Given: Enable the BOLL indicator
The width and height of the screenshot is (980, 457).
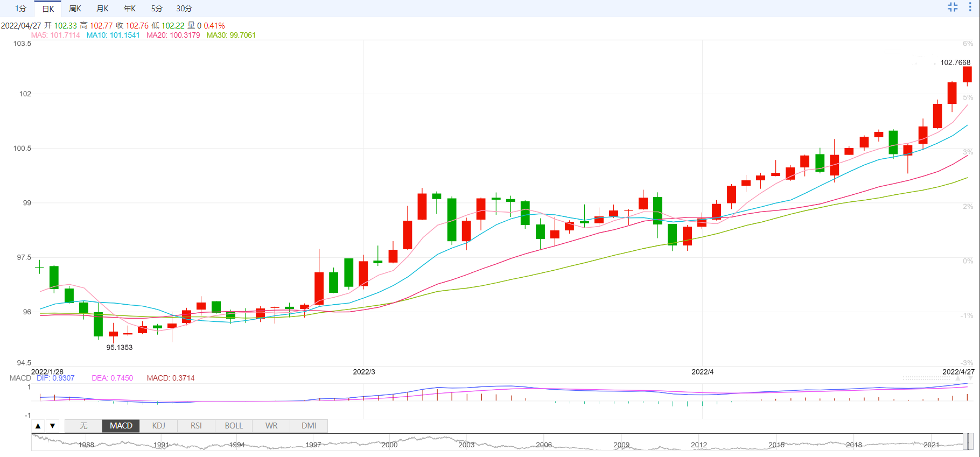Looking at the screenshot, I should pos(234,426).
